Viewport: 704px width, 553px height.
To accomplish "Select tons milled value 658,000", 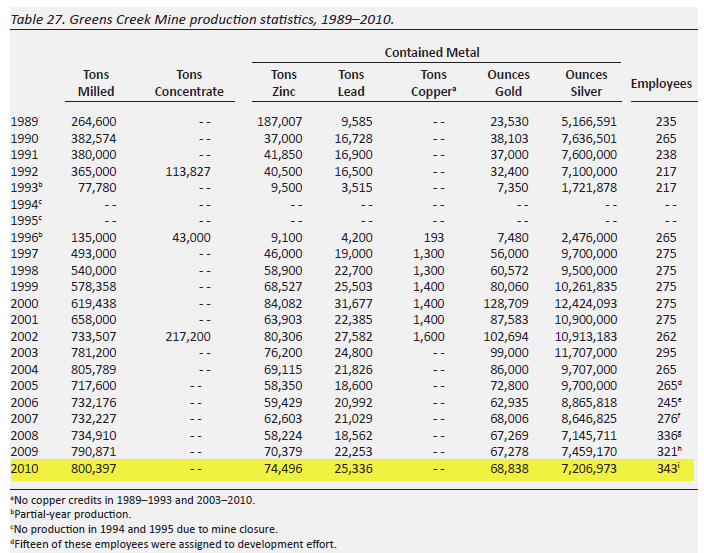I will [x=93, y=320].
